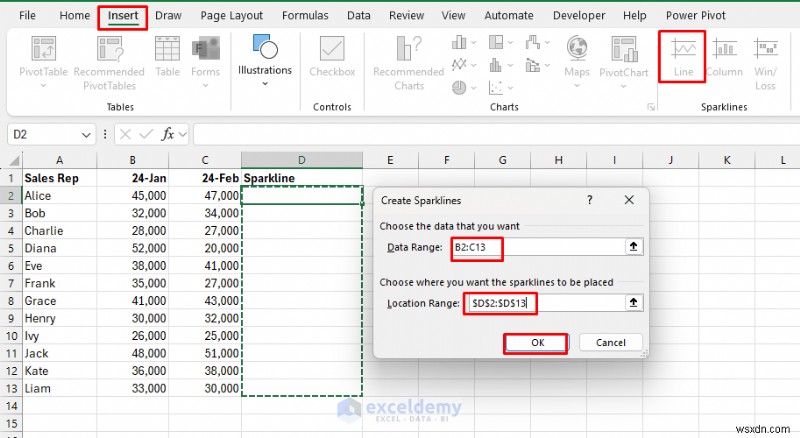This screenshot has width=800, height=438.
Task: Select cell containing Charlie
Action: tap(59, 231)
